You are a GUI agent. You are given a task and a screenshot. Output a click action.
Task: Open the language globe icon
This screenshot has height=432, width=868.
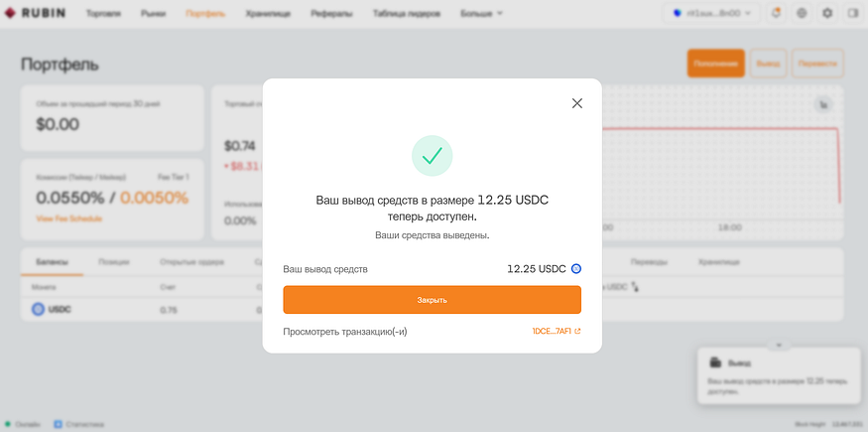(x=802, y=14)
